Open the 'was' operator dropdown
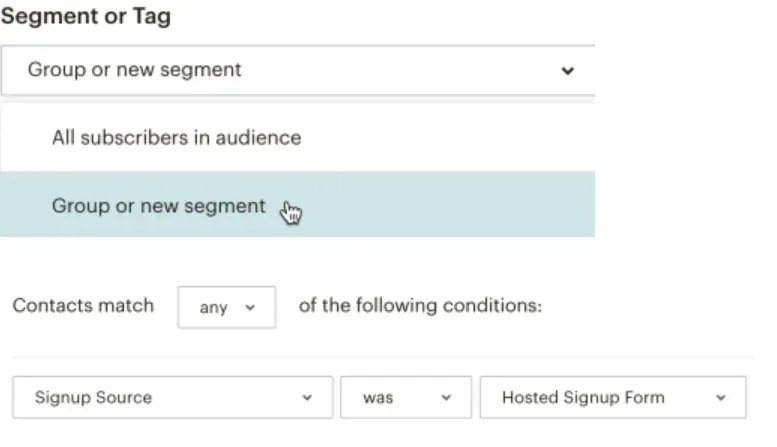Image resolution: width=777 pixels, height=447 pixels. point(406,397)
